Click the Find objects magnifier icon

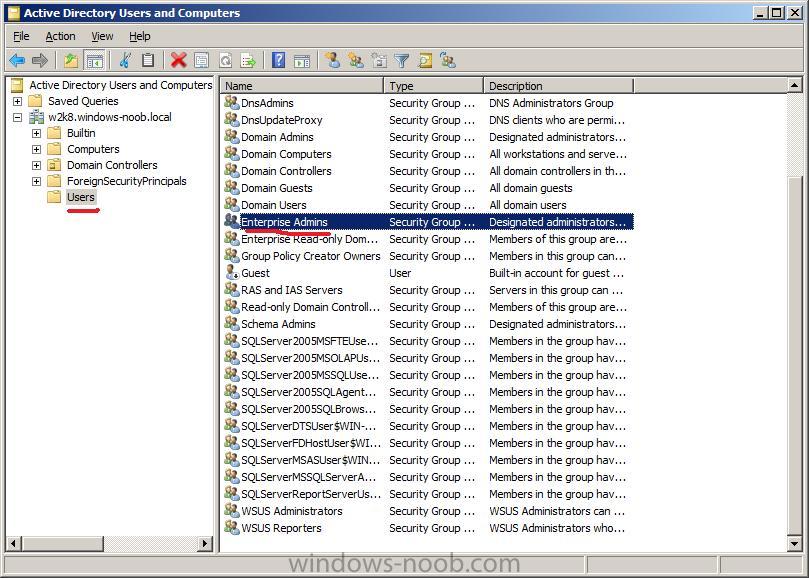(425, 61)
